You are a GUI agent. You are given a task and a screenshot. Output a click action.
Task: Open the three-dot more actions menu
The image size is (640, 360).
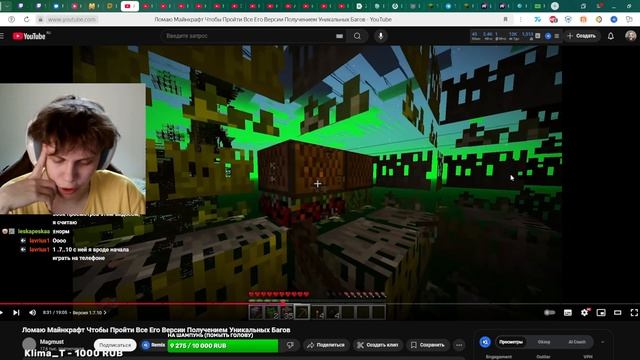point(459,345)
